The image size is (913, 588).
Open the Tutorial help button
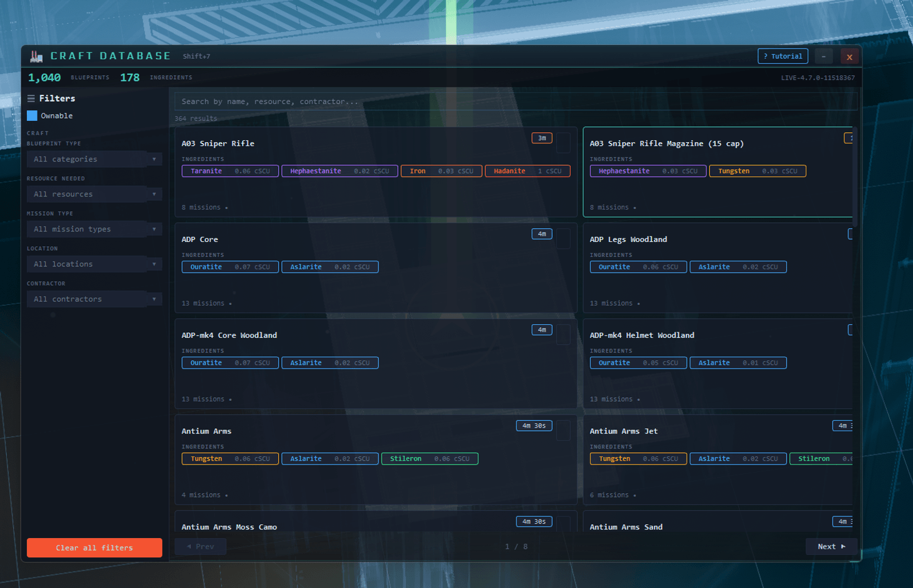(x=783, y=56)
